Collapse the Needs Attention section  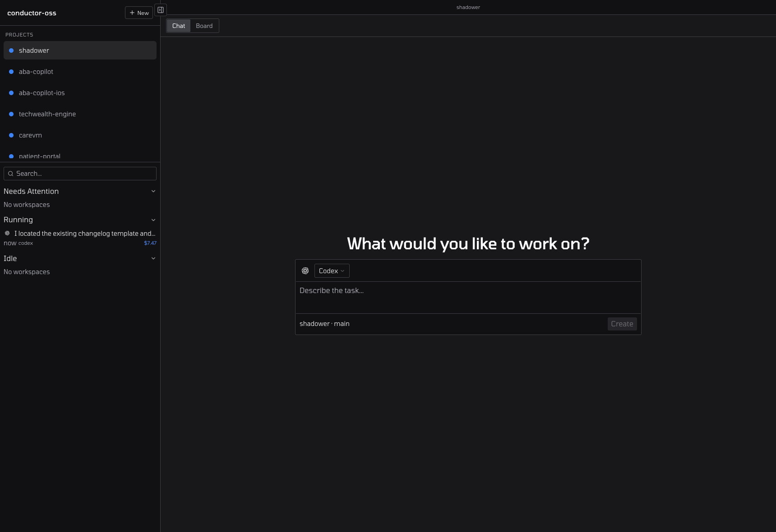(x=153, y=191)
